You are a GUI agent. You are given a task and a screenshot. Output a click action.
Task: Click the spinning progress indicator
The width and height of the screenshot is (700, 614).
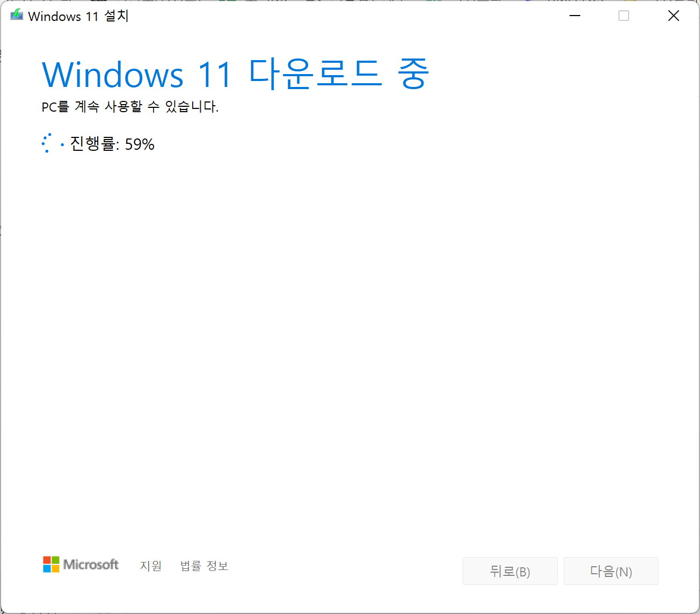[x=53, y=143]
